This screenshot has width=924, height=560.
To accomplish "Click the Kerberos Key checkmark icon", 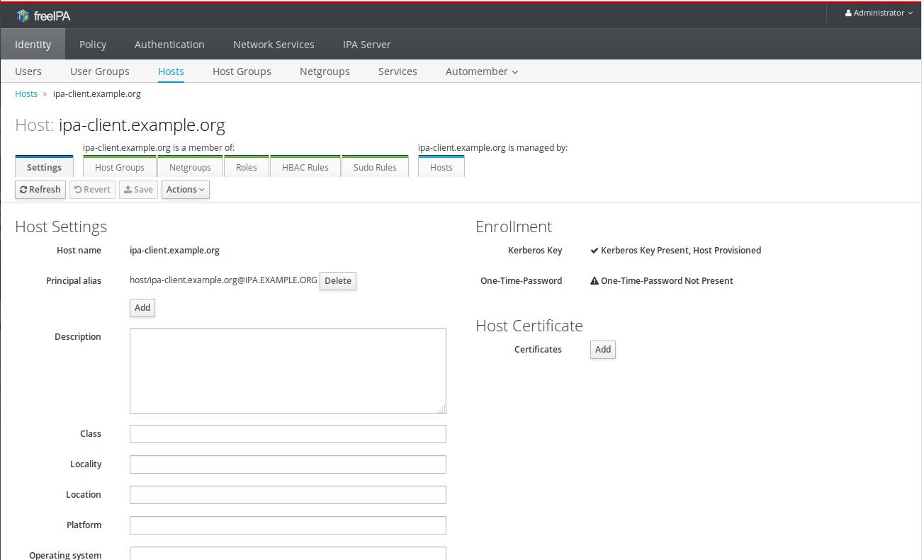I will tap(595, 251).
